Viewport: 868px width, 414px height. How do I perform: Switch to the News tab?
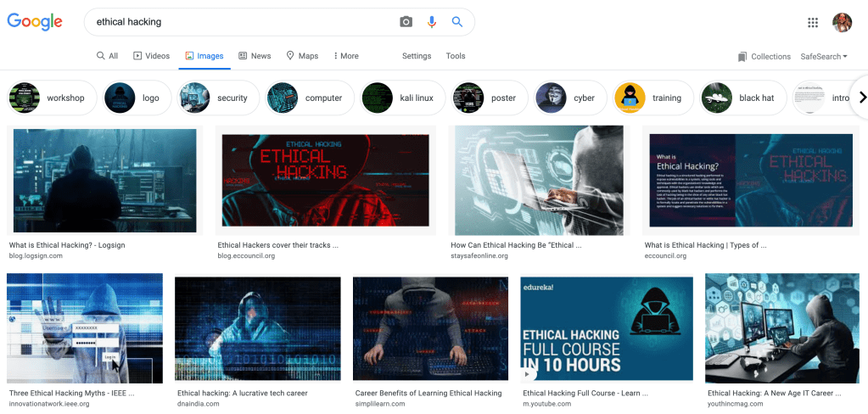pos(255,56)
